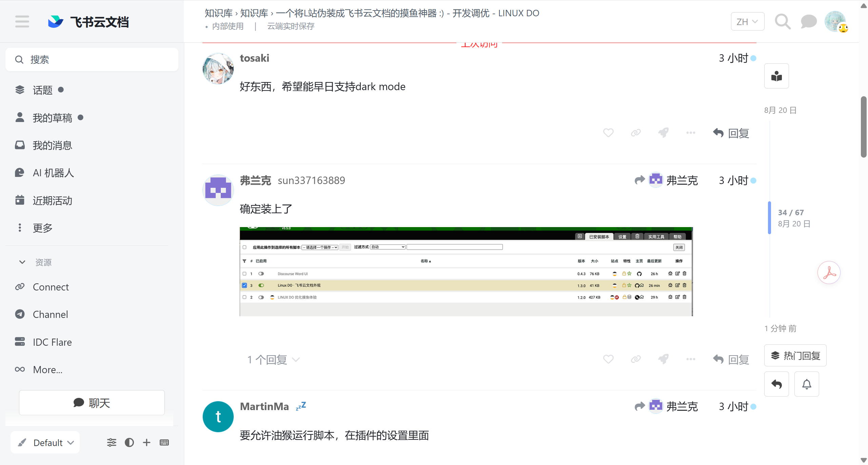Viewport: 868px width, 465px height.
Task: Open the Default theme dropdown
Action: click(x=45, y=443)
